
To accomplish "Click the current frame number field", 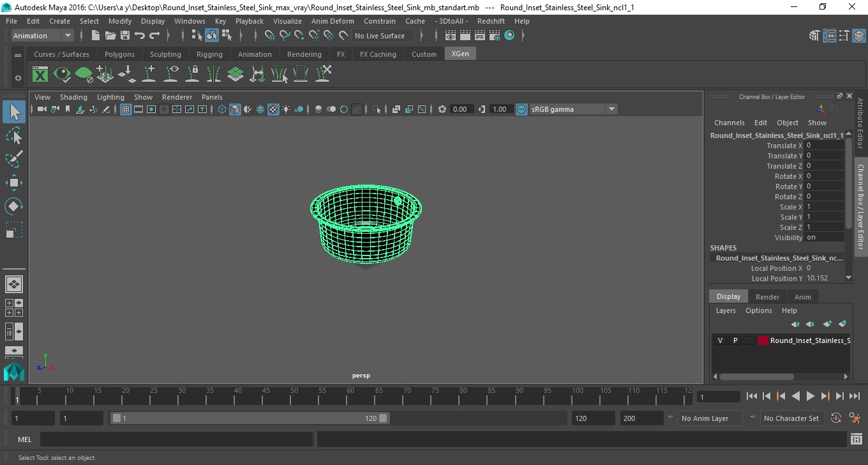I will [x=718, y=397].
